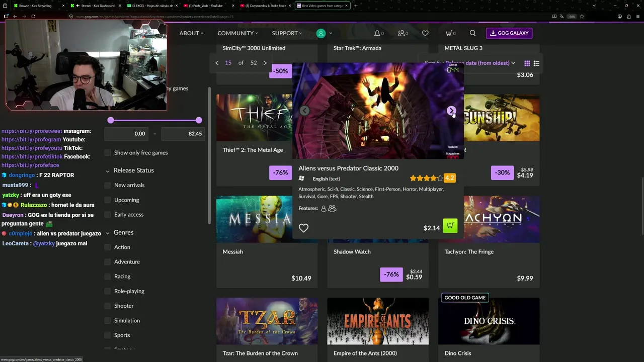This screenshot has width=644, height=362.
Task: Add Aliens versus Predator to wishlist
Action: pyautogui.click(x=303, y=228)
